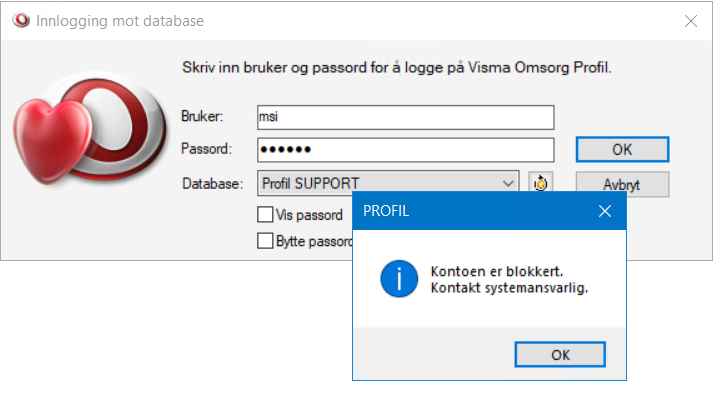717x401 pixels.
Task: Click the PROFIL dialog title bar
Action: 470,211
